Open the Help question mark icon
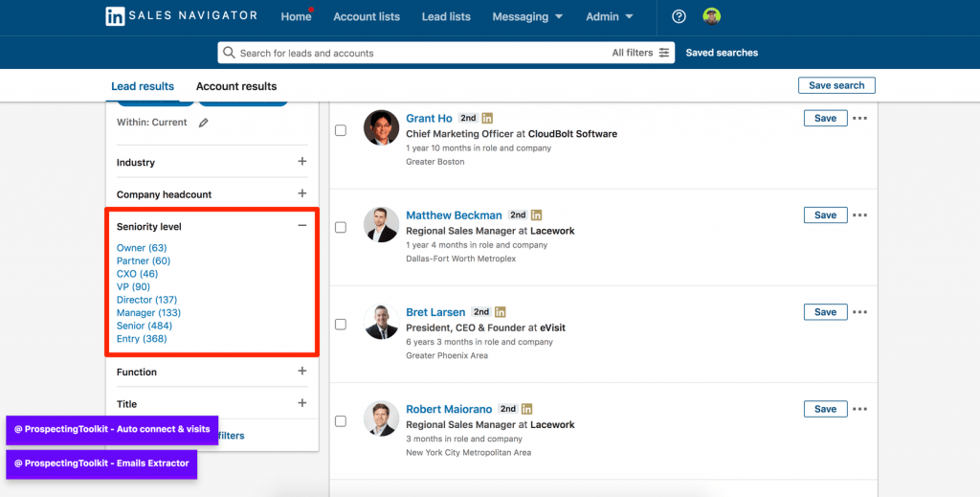 coord(679,17)
